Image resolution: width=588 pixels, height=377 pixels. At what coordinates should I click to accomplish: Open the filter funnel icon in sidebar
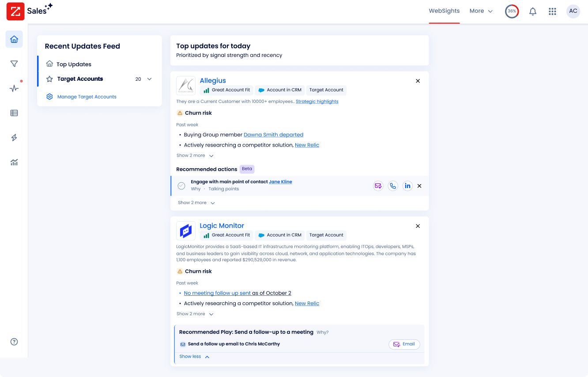coord(14,64)
